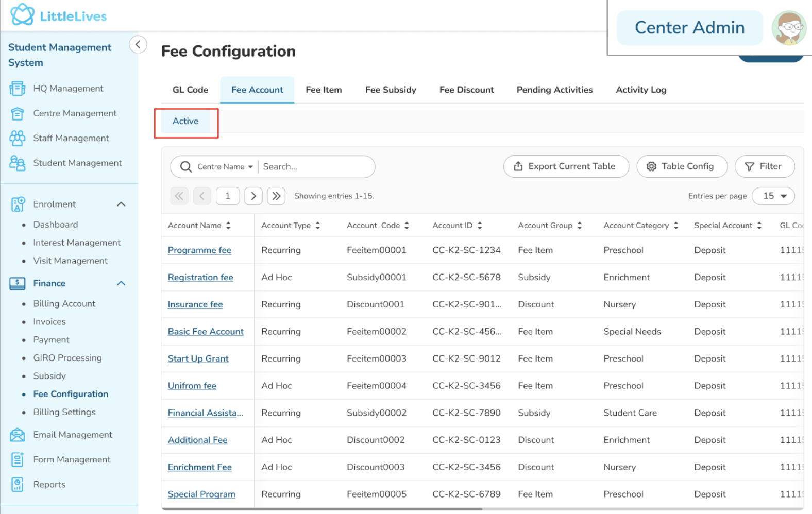The width and height of the screenshot is (812, 514).
Task: Sort table by Account Name column
Action: coord(228,226)
